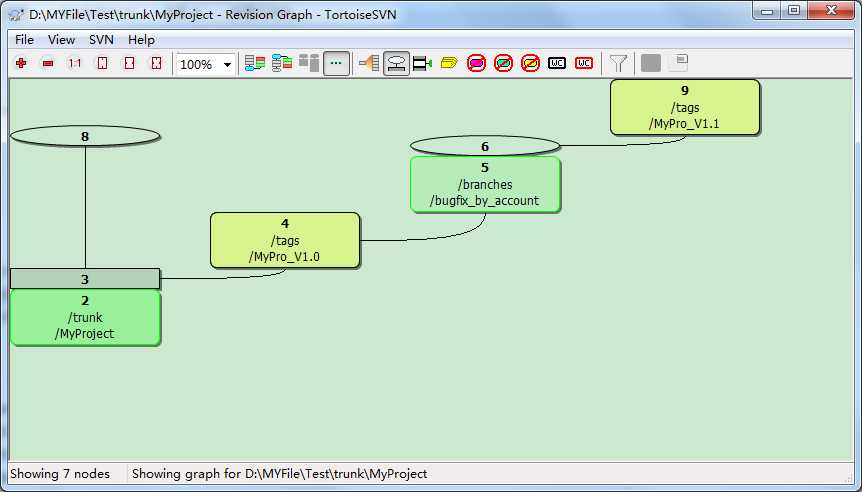Select revision 9 tag MyPro_V1.1 node
The image size is (862, 492).
(685, 107)
